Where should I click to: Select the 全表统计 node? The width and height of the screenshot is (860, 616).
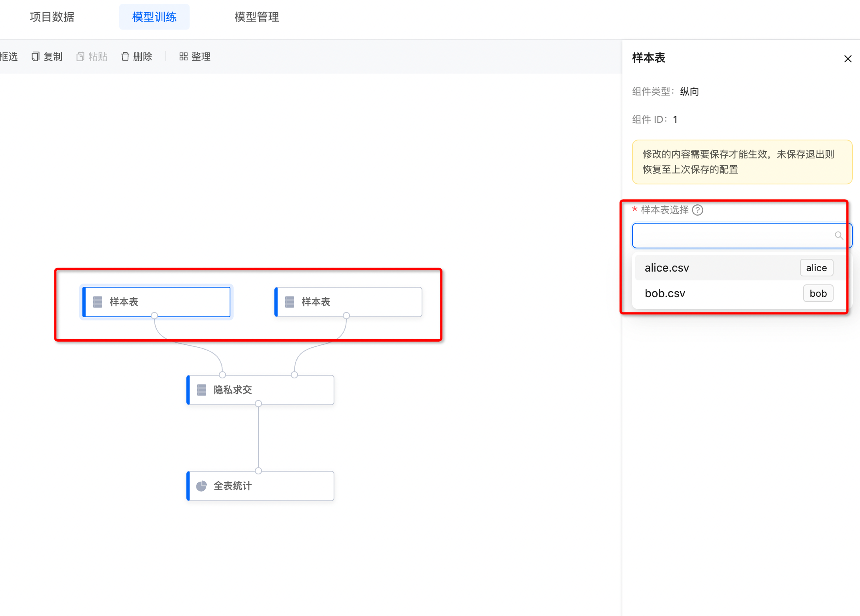(x=260, y=486)
